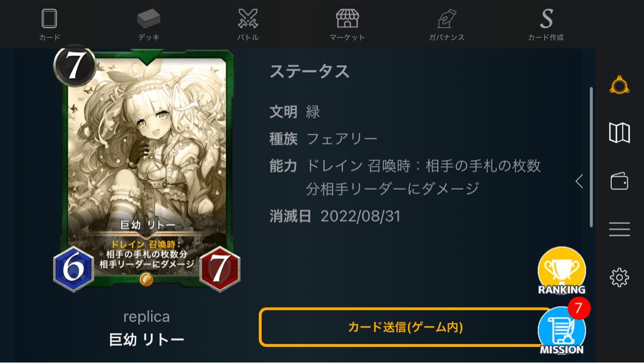Open the カード tab
The height and width of the screenshot is (363, 644).
click(x=49, y=24)
